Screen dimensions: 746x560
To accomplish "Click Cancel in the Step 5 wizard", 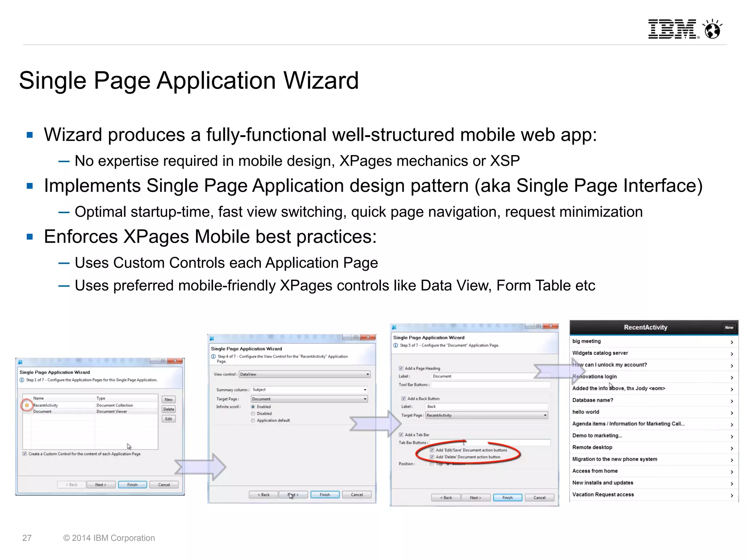I will click(539, 497).
